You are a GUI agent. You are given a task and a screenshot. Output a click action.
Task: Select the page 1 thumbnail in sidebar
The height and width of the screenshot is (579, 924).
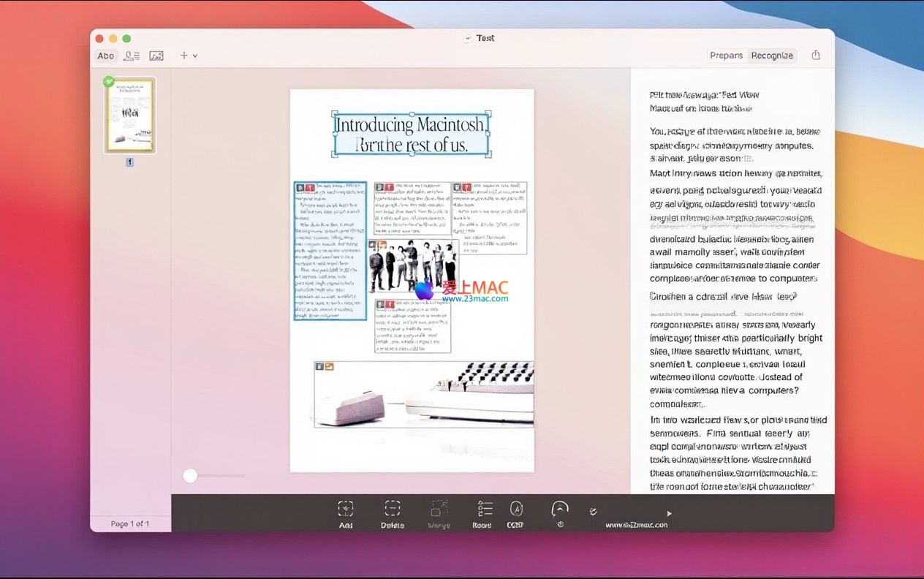[x=130, y=116]
